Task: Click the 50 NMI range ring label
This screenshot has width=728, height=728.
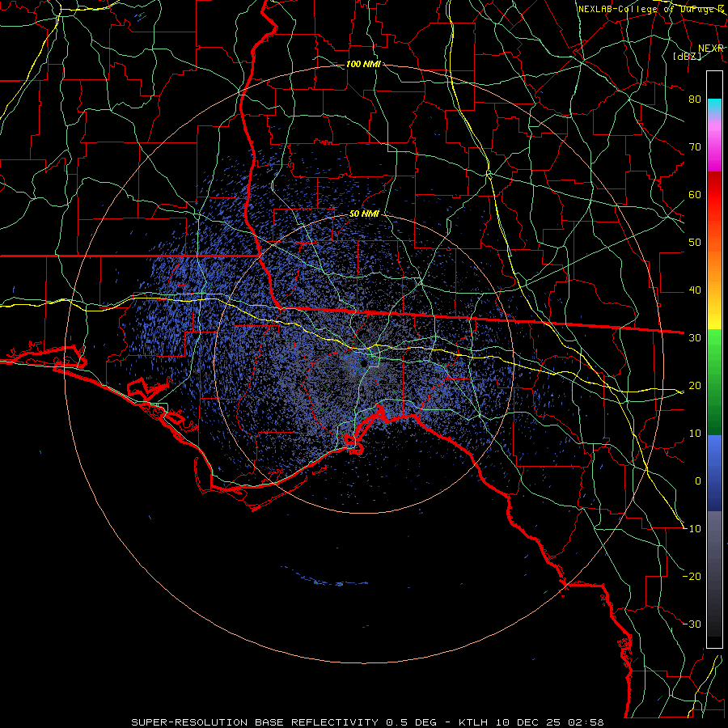Action: click(364, 214)
